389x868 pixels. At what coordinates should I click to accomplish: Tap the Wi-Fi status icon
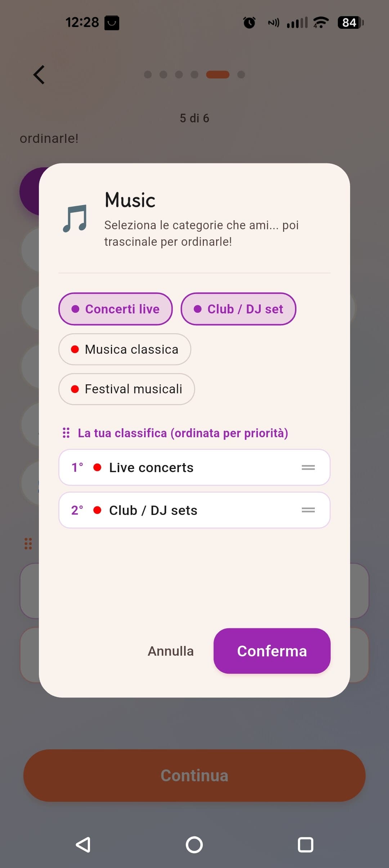click(x=321, y=22)
